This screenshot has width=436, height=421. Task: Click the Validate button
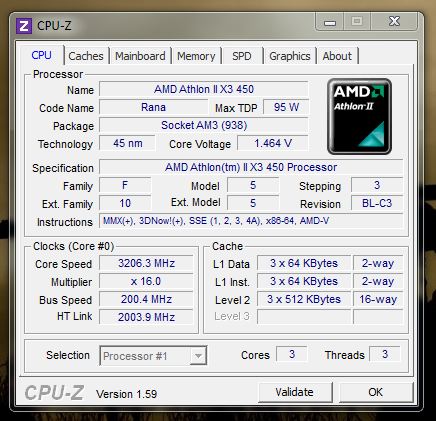pos(295,392)
